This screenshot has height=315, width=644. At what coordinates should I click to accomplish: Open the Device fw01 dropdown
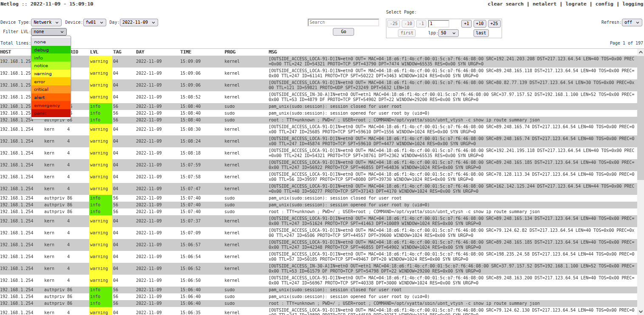(94, 22)
